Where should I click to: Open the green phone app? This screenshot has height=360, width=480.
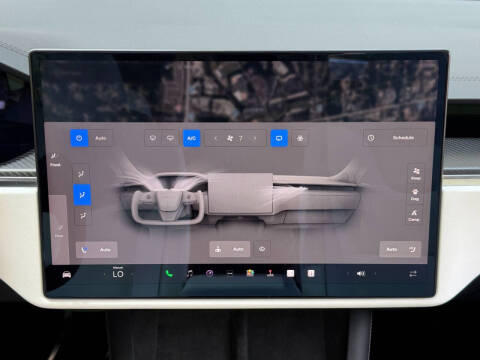click(x=169, y=274)
